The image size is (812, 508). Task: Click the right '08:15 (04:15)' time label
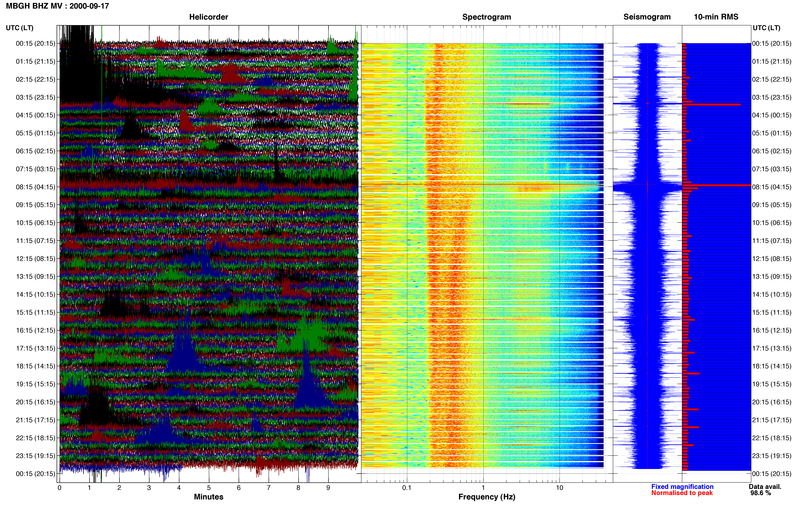pyautogui.click(x=772, y=187)
